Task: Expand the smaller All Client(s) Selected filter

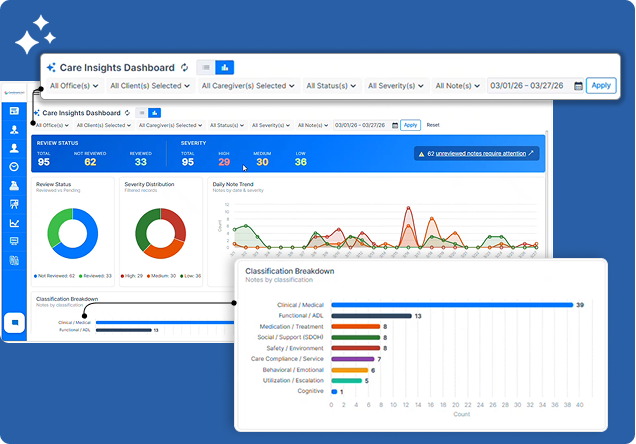Action: [104, 125]
